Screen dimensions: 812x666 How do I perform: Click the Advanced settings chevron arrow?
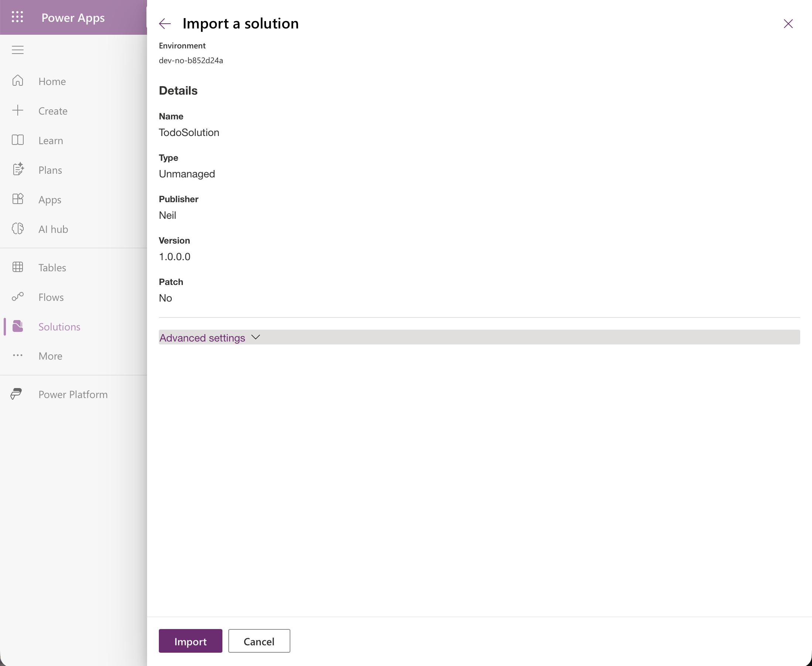(256, 337)
